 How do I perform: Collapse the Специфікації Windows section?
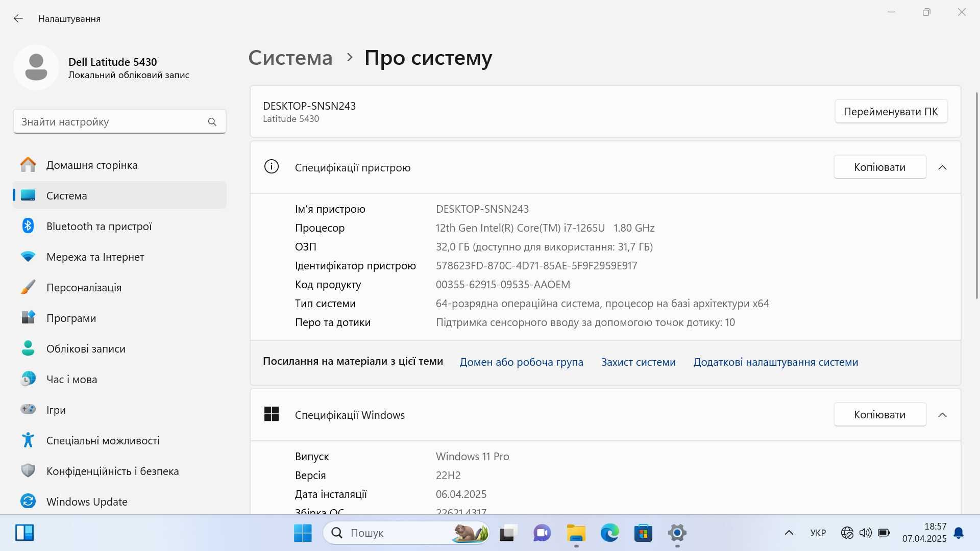tap(942, 415)
